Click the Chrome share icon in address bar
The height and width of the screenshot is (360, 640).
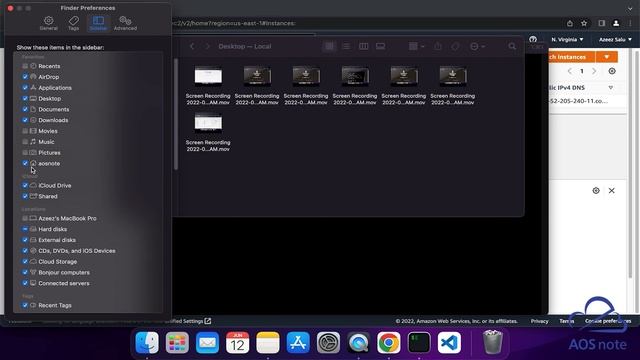pyautogui.click(x=570, y=23)
